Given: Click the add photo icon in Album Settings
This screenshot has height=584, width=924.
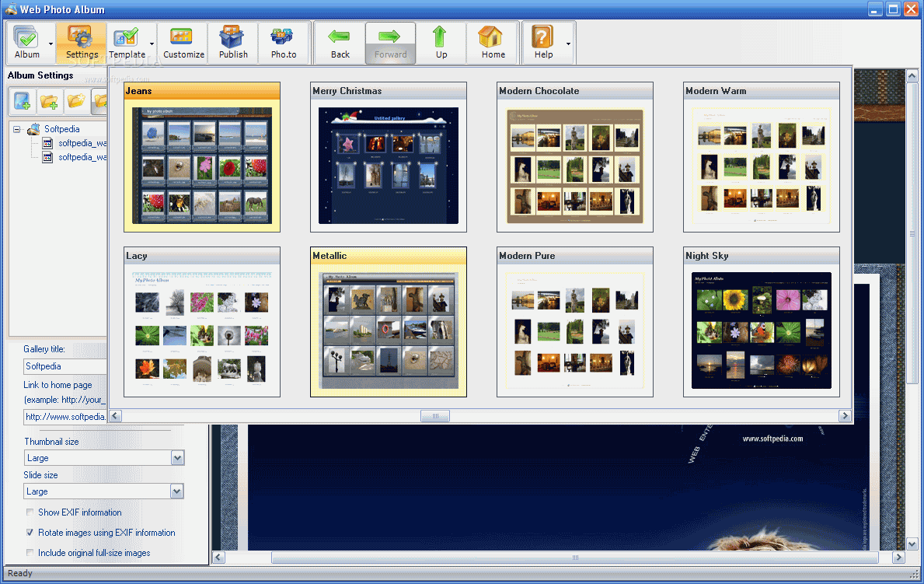Looking at the screenshot, I should [23, 101].
